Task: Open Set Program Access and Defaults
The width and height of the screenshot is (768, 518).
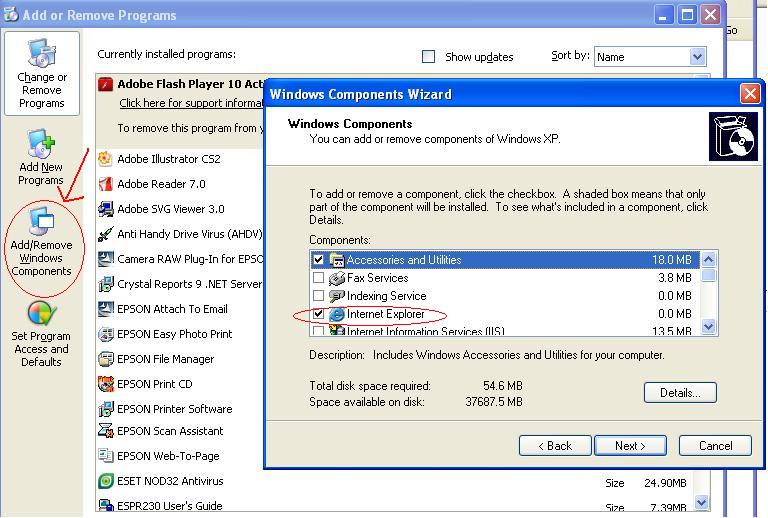Action: (x=42, y=333)
